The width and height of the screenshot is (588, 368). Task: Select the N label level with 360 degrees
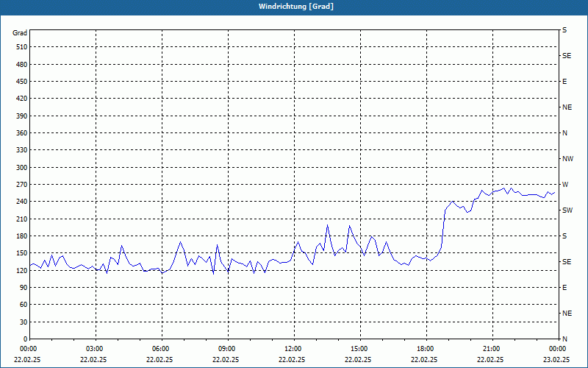click(564, 133)
